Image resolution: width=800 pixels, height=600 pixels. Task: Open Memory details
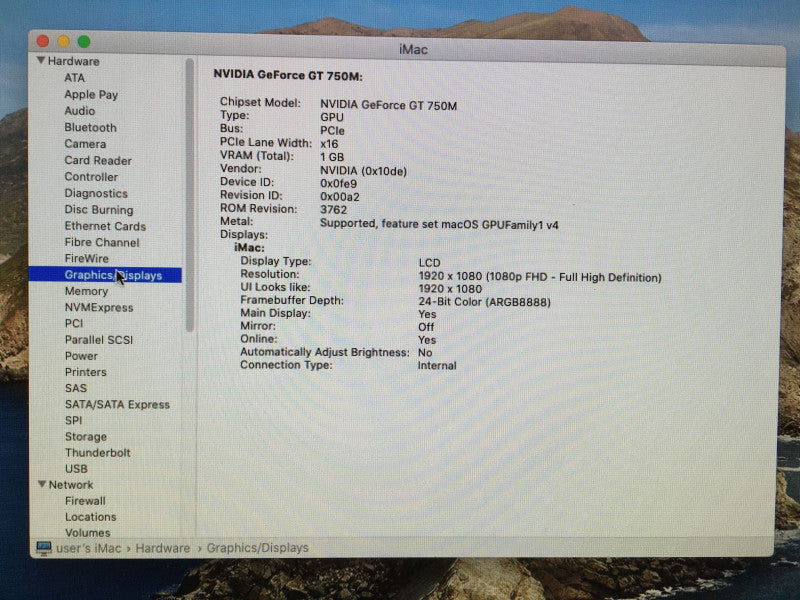pyautogui.click(x=86, y=291)
